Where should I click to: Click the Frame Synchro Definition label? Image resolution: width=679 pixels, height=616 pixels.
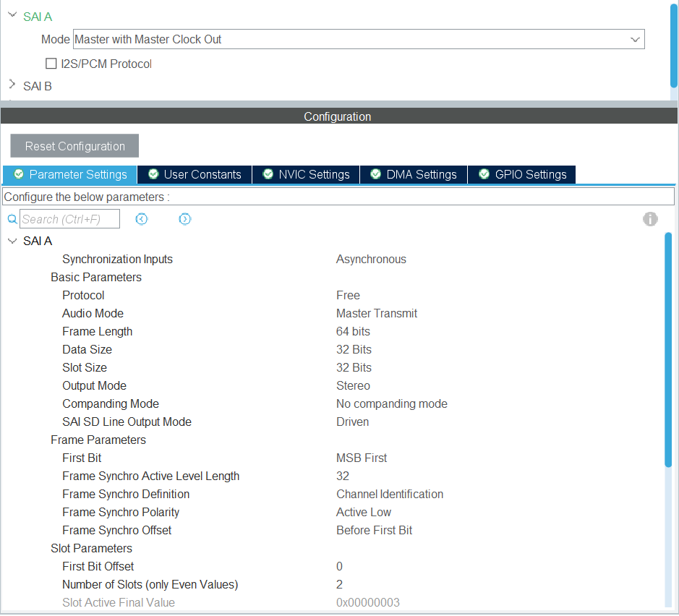click(126, 495)
